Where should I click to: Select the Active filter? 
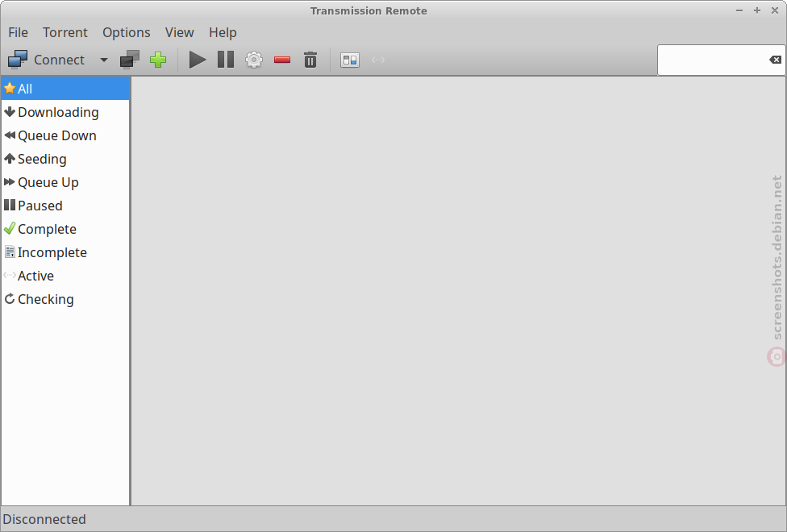pos(65,276)
